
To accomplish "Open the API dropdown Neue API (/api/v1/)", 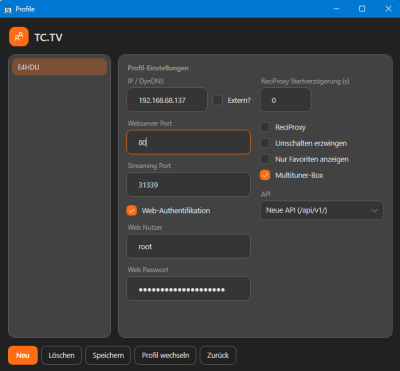I will (x=322, y=210).
